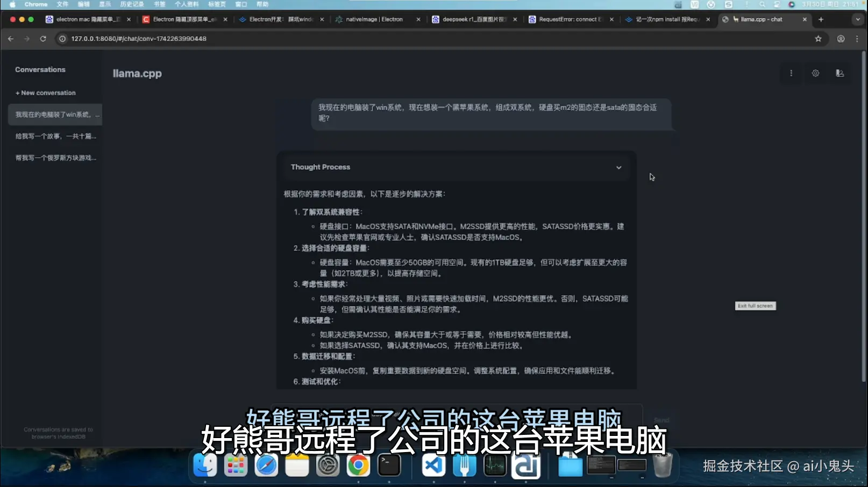Open Finder from the Dock
868x487 pixels.
[x=205, y=465]
